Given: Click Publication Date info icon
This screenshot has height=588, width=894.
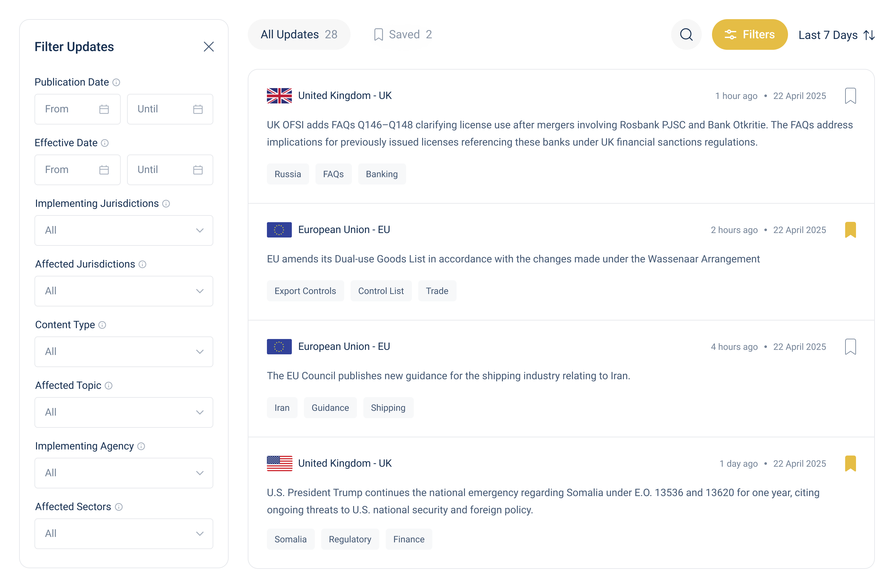Looking at the screenshot, I should pyautogui.click(x=117, y=82).
